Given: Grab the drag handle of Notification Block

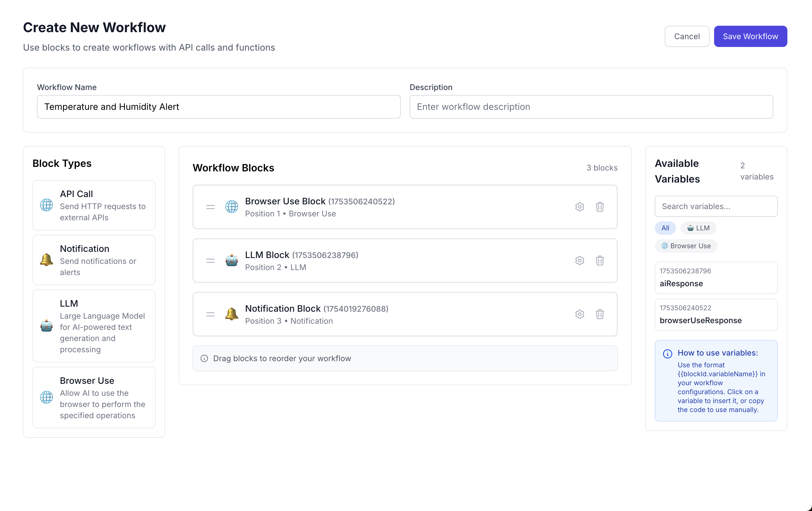Looking at the screenshot, I should pyautogui.click(x=210, y=314).
